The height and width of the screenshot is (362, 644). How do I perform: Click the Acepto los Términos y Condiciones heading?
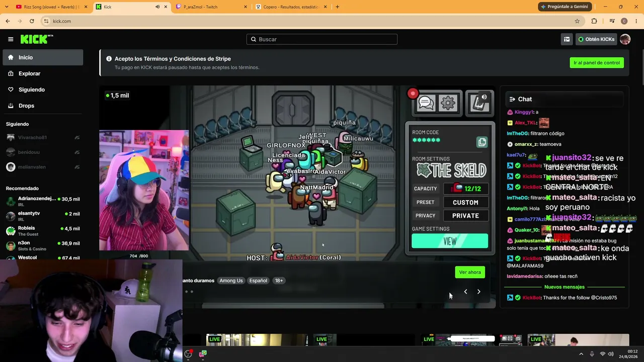[173, 59]
